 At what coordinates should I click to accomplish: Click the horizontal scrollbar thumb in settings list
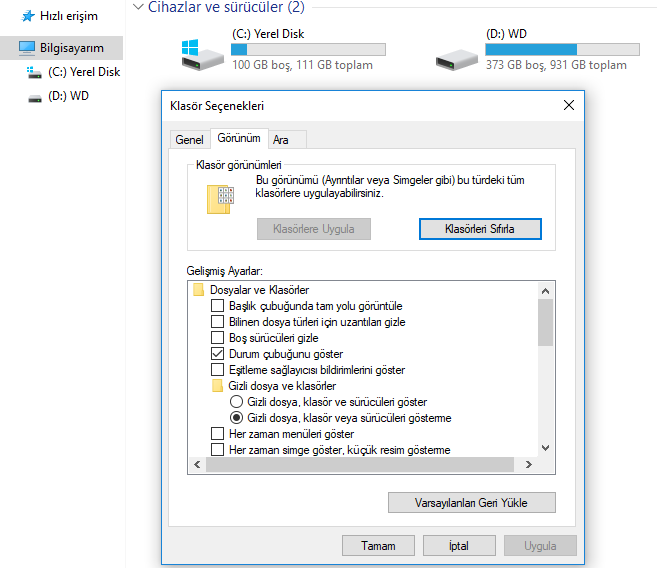(x=360, y=465)
